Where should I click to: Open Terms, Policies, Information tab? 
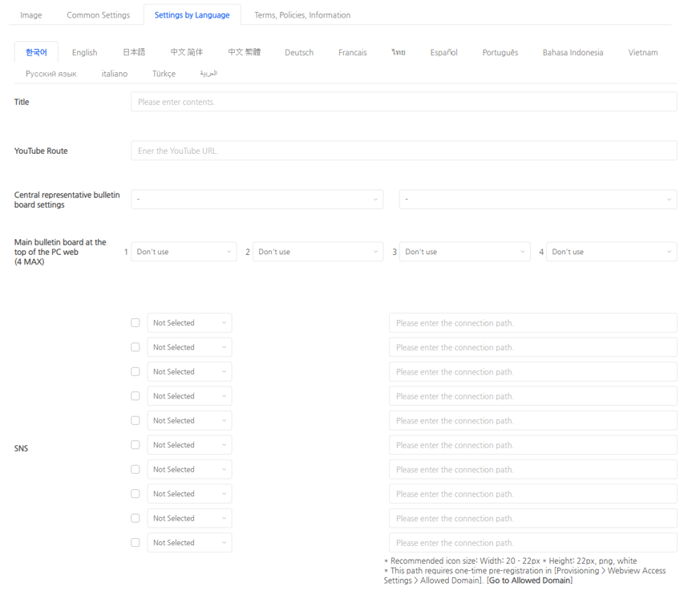click(302, 15)
